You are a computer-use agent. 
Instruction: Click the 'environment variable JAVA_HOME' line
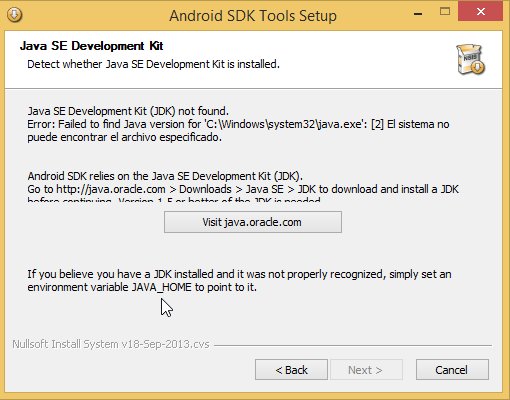point(142,287)
